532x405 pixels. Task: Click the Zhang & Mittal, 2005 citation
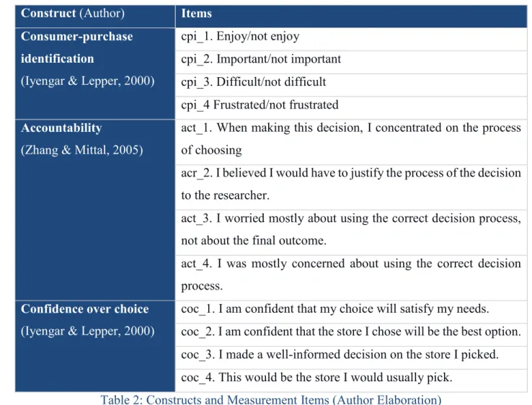[x=81, y=150]
